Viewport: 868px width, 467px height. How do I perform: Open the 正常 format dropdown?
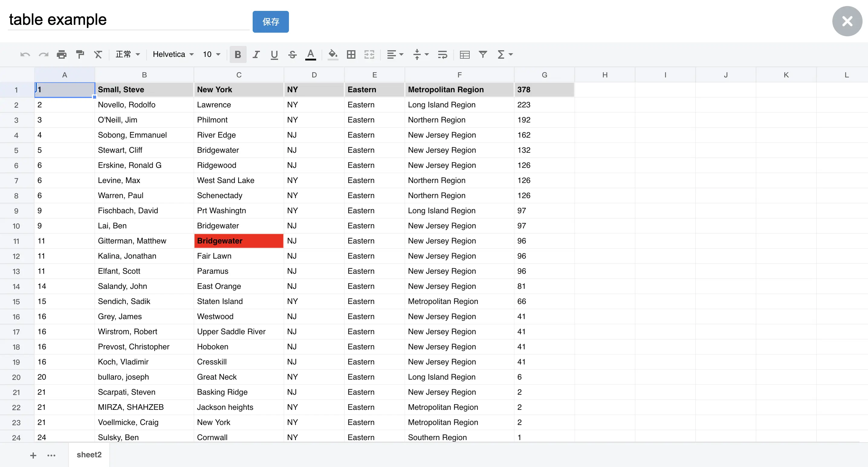coord(128,55)
